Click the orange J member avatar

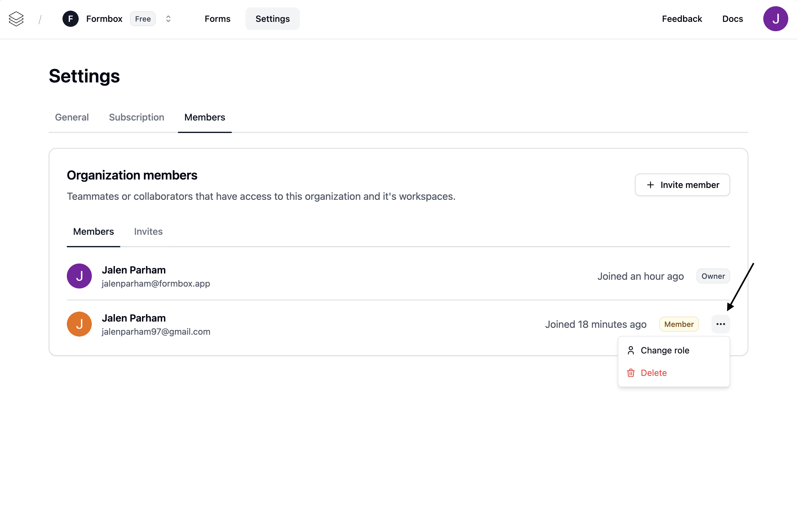pyautogui.click(x=79, y=324)
